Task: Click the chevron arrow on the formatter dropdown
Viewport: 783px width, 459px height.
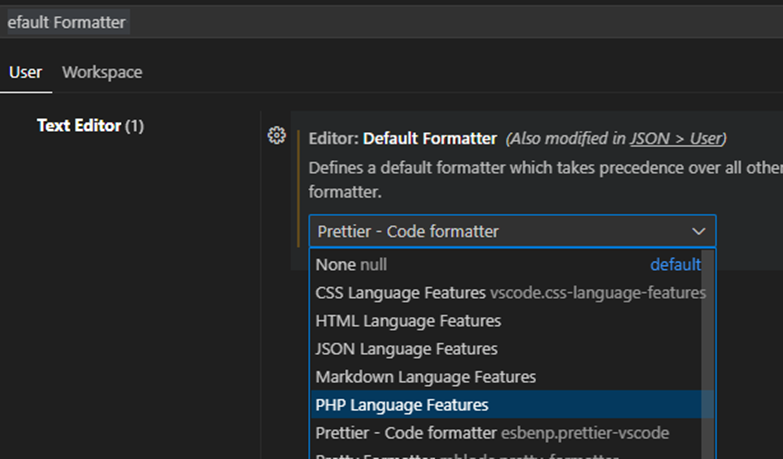Action: [x=699, y=232]
